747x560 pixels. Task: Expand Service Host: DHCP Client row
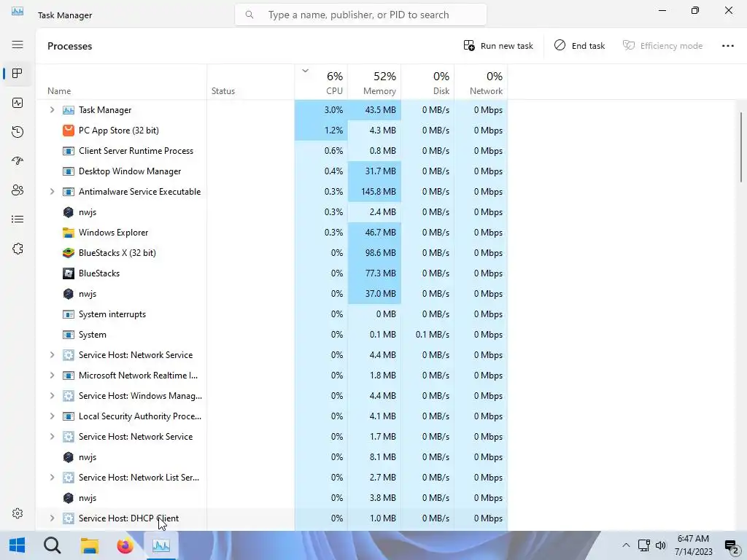[52, 518]
